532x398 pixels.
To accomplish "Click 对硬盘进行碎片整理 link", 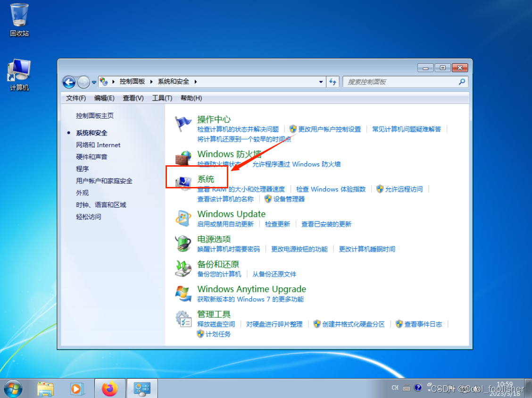I will 274,324.
